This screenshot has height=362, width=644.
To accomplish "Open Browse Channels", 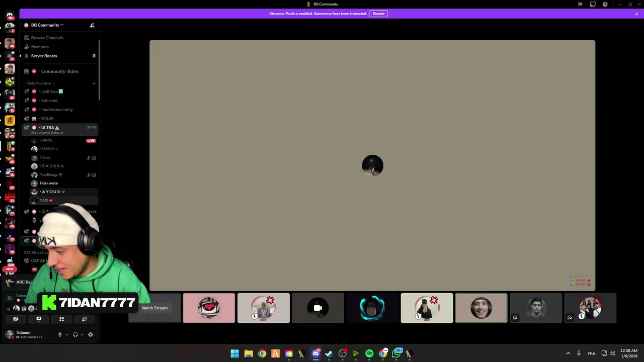I will (47, 38).
